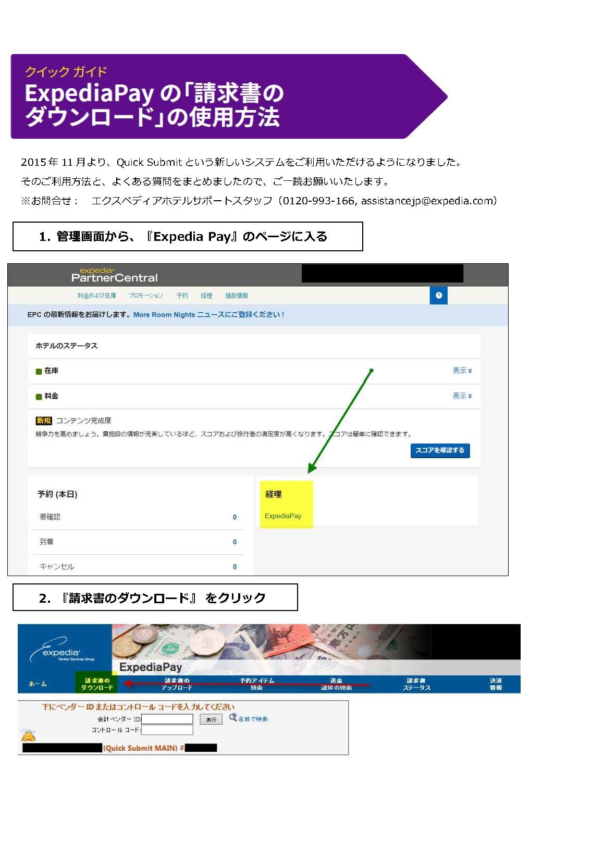Open the プロモーション menu
This screenshot has width=616, height=854.
pyautogui.click(x=146, y=296)
